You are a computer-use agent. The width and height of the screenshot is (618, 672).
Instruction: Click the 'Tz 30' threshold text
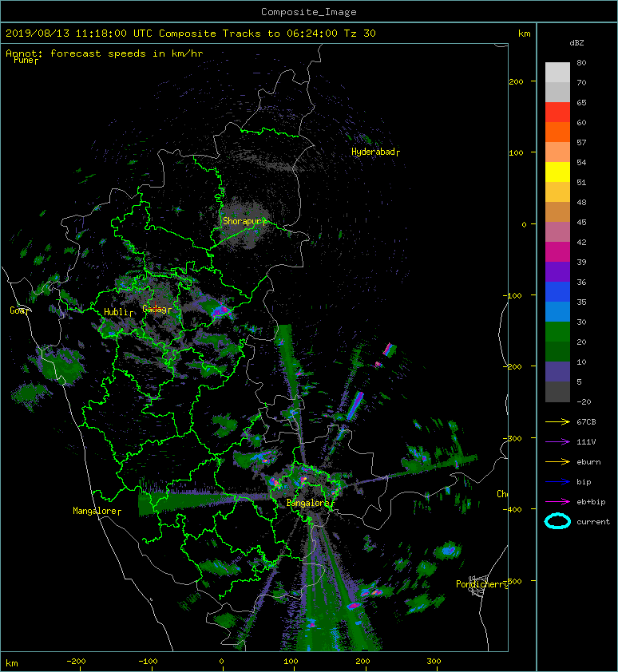click(360, 34)
